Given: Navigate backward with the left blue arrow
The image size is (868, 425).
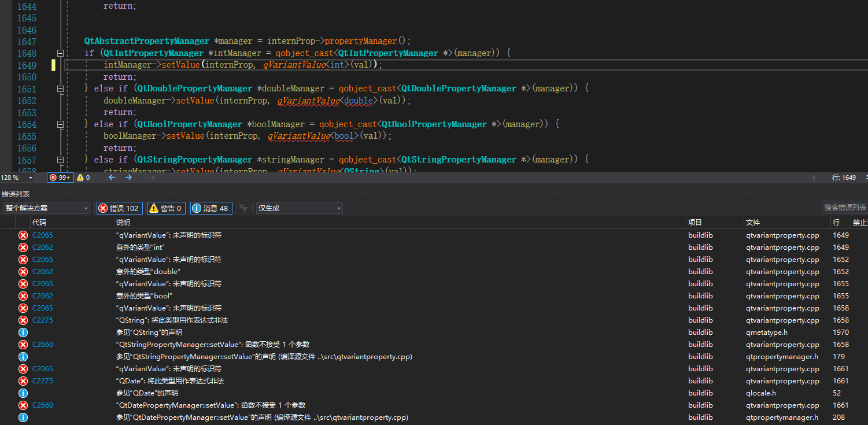Looking at the screenshot, I should coord(112,178).
